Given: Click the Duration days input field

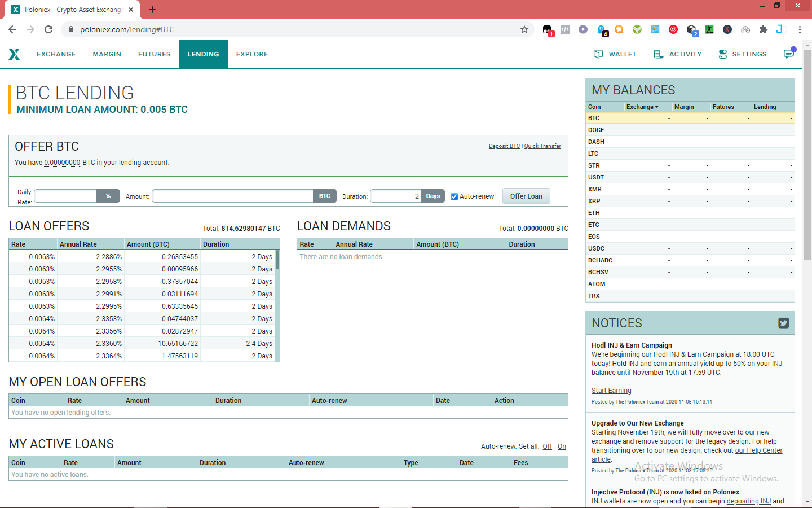Looking at the screenshot, I should pyautogui.click(x=396, y=196).
